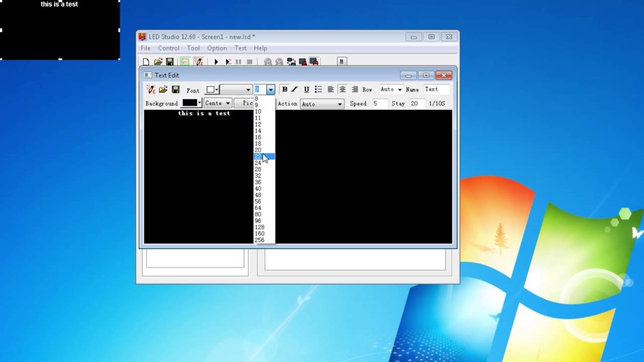644x362 pixels.
Task: Select font size 18
Action: click(x=264, y=144)
